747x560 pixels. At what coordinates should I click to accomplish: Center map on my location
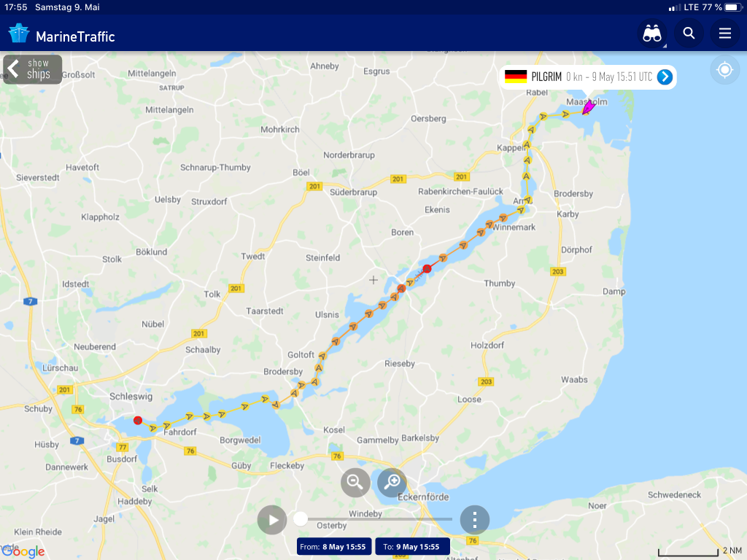pos(724,70)
